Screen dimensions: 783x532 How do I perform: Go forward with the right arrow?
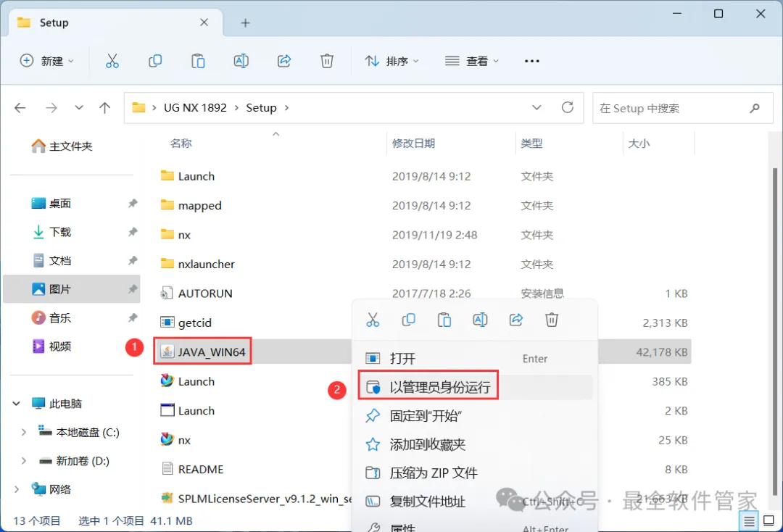click(51, 108)
